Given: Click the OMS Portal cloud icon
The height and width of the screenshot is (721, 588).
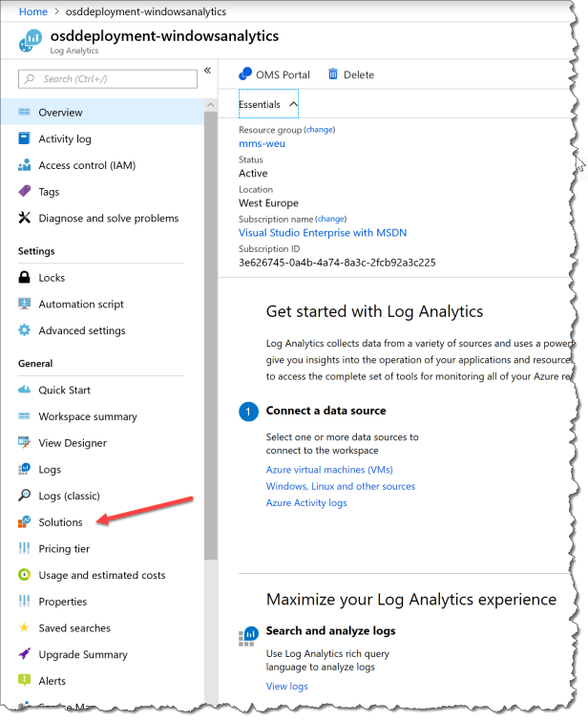Looking at the screenshot, I should coord(245,74).
